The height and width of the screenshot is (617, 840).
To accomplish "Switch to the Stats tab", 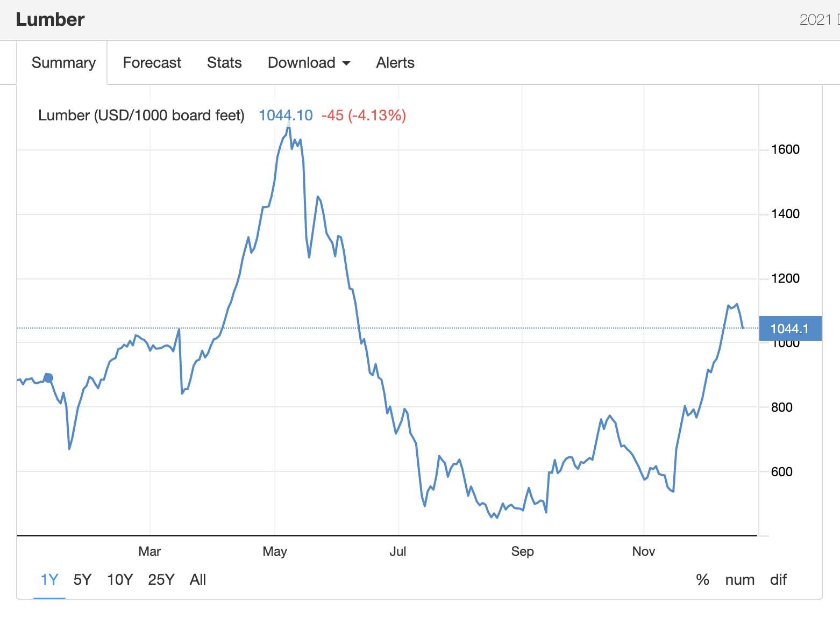I will [x=224, y=62].
